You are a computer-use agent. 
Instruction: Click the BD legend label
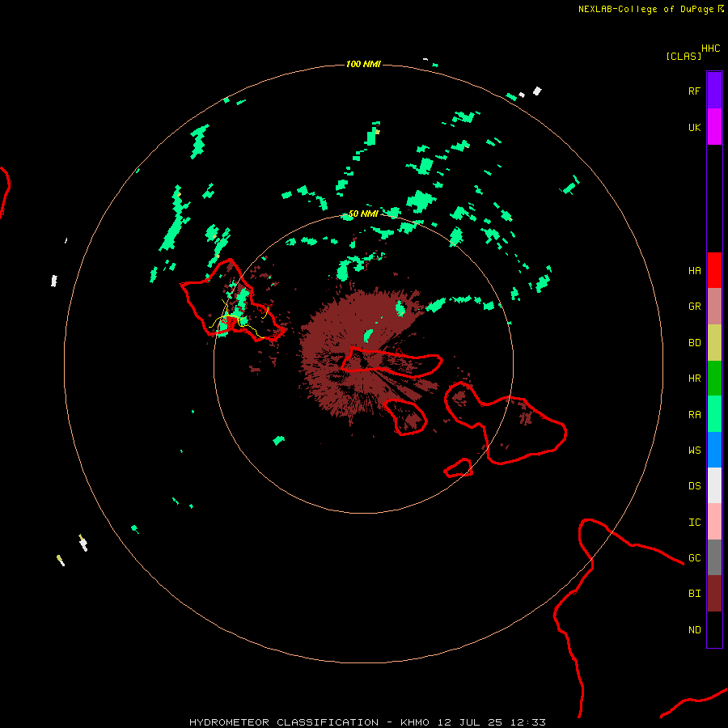coord(694,343)
